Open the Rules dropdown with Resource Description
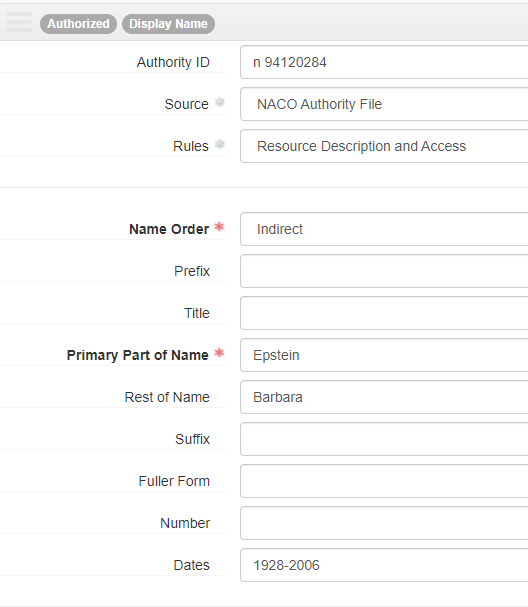Viewport: 528px width, 607px height. click(x=384, y=146)
